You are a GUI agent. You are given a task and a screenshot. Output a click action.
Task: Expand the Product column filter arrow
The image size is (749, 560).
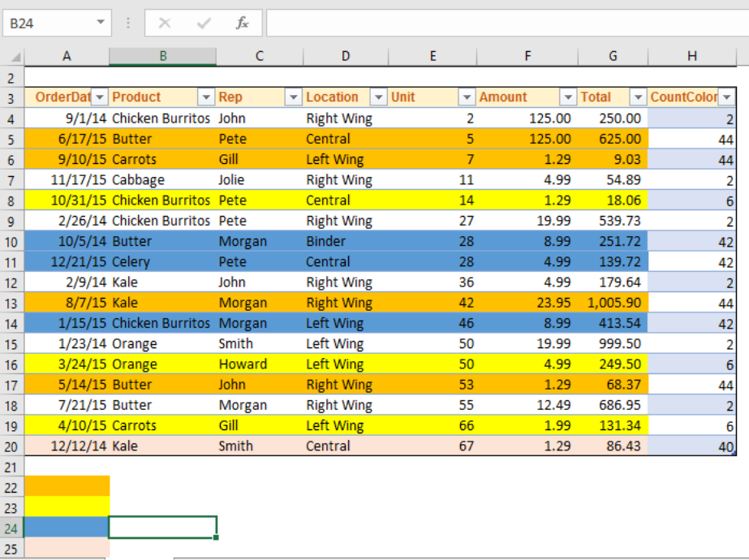[206, 97]
